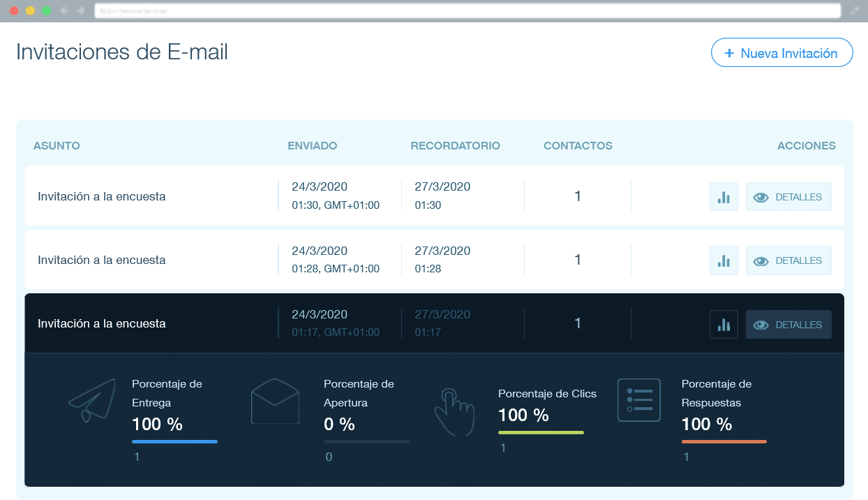Screen dimensions: 868x500
Task: Click the paper plane delivery icon
Action: 92,400
